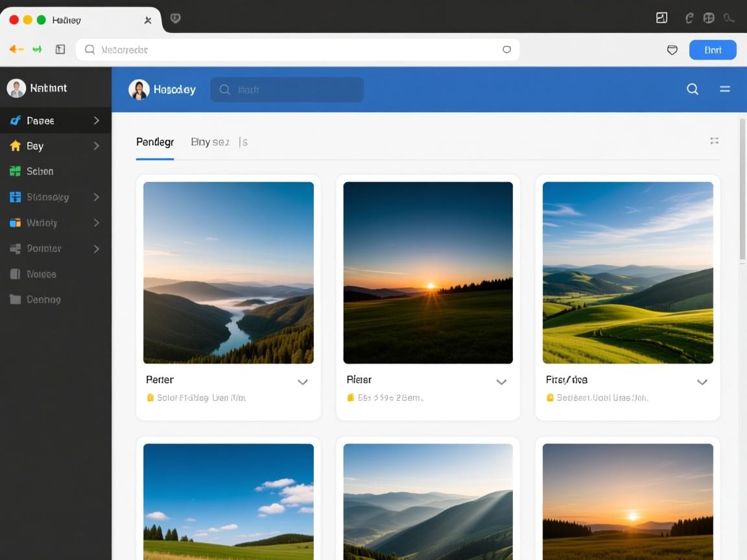
Task: Open dropdown chevron on river valley card
Action: click(x=302, y=382)
